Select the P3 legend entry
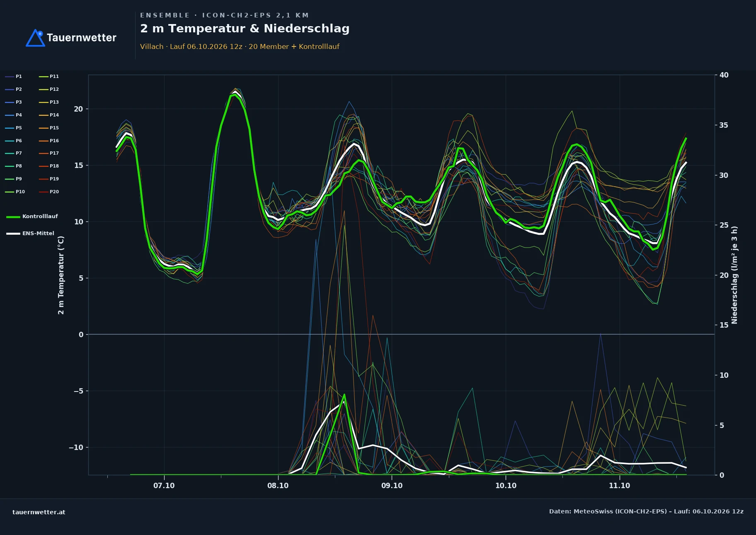Viewport: 756px width, 535px height. click(x=13, y=102)
